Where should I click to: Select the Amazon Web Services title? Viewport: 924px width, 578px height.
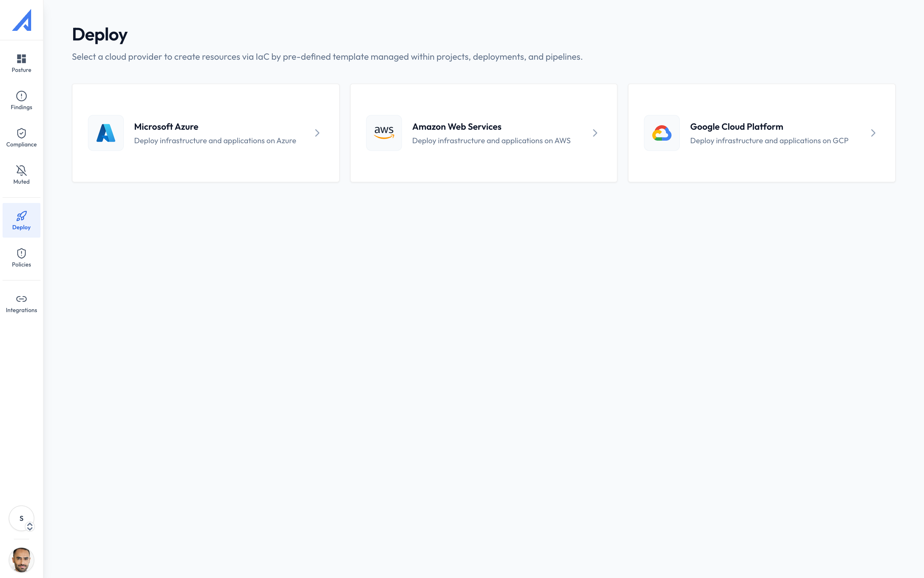point(457,127)
